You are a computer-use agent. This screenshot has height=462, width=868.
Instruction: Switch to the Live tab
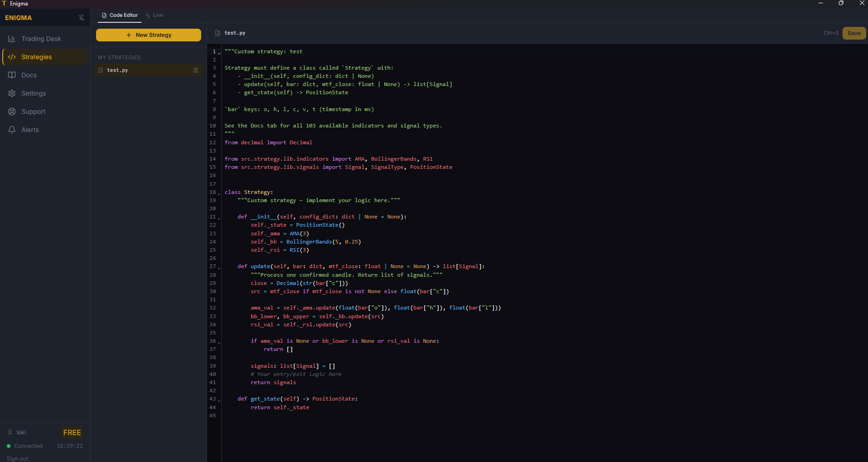click(158, 15)
